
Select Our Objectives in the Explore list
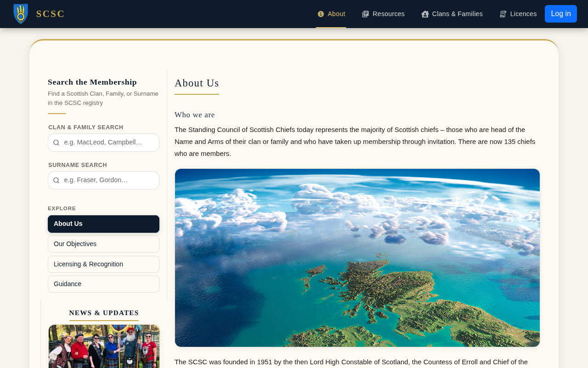103,244
